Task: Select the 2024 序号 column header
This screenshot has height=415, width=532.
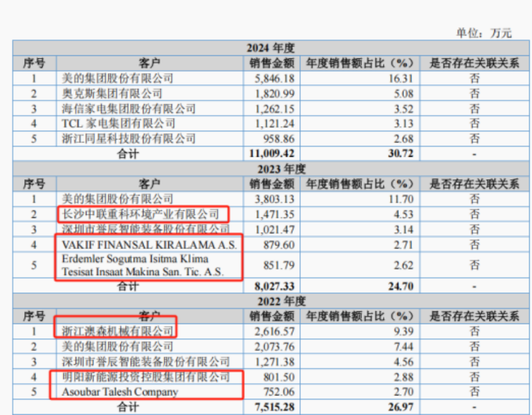Action: pos(34,63)
